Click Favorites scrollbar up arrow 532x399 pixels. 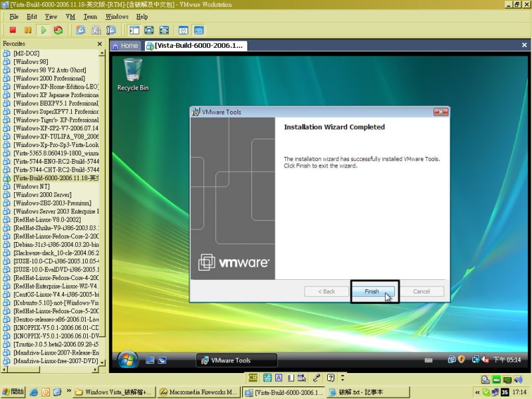coord(102,53)
